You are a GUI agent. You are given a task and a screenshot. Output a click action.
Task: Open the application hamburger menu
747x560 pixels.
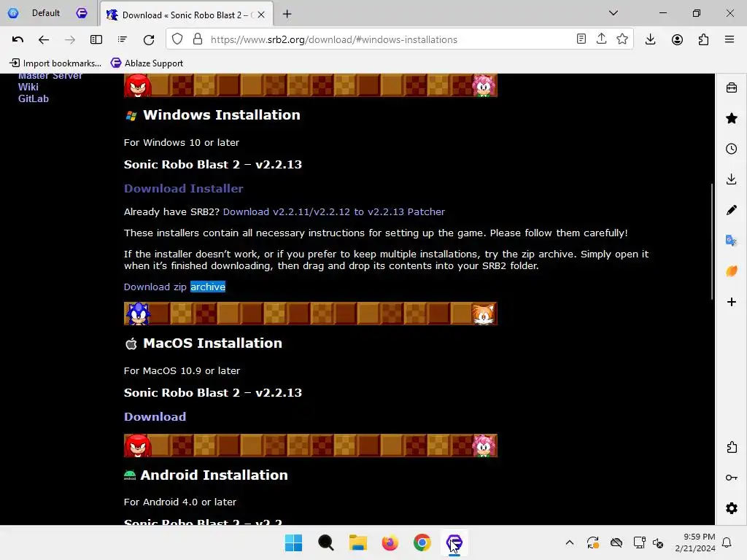[x=729, y=39]
